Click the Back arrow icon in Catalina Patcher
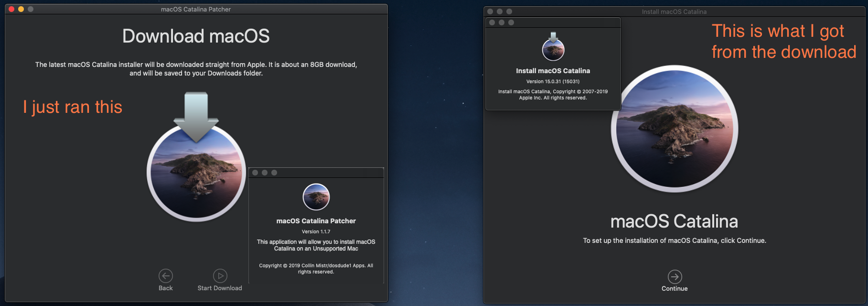This screenshot has width=868, height=306. [166, 276]
